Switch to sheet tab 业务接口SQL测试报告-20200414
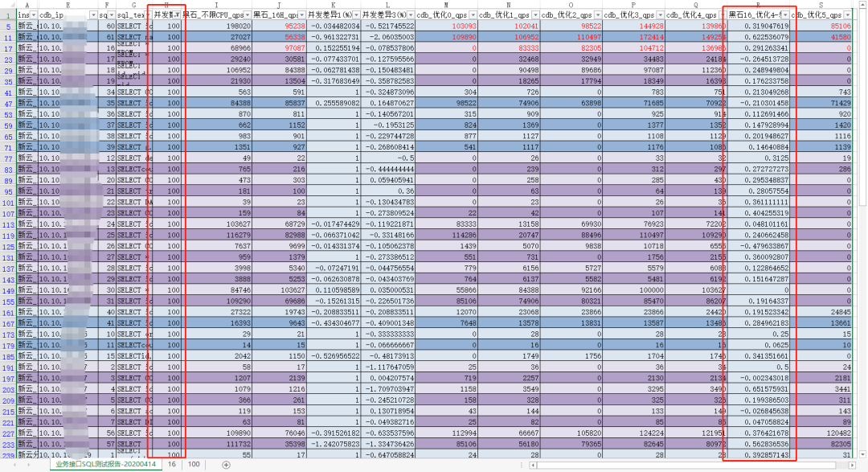 click(106, 464)
